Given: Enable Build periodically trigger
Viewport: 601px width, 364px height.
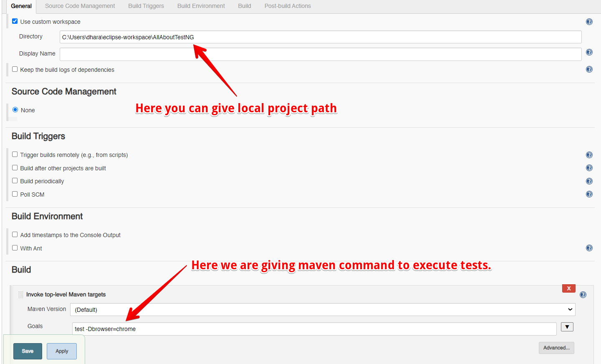Looking at the screenshot, I should tap(15, 181).
